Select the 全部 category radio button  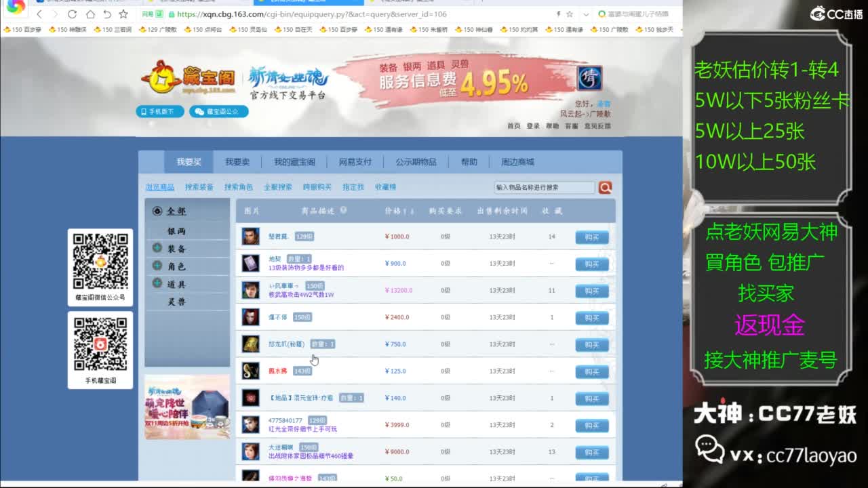pos(157,211)
